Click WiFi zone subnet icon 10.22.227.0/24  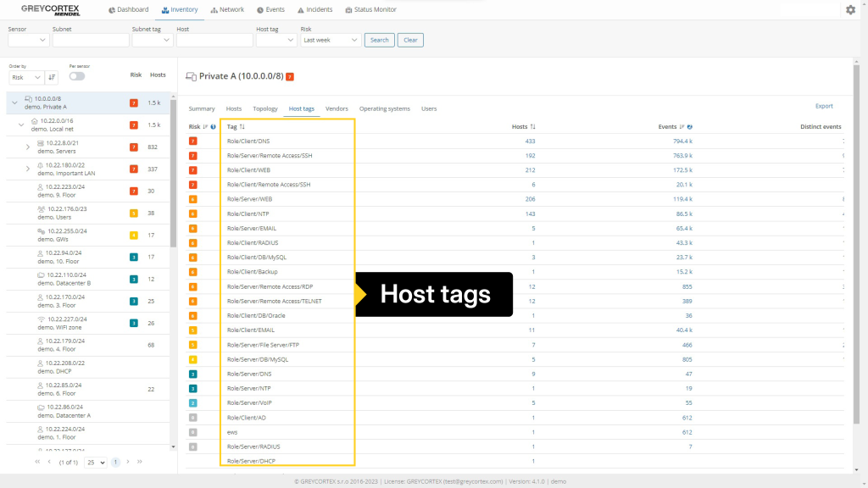(x=41, y=319)
